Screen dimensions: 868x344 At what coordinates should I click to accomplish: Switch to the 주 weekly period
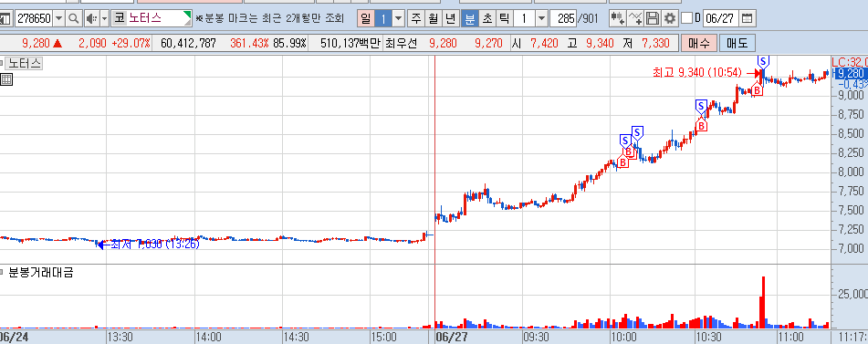(415, 18)
